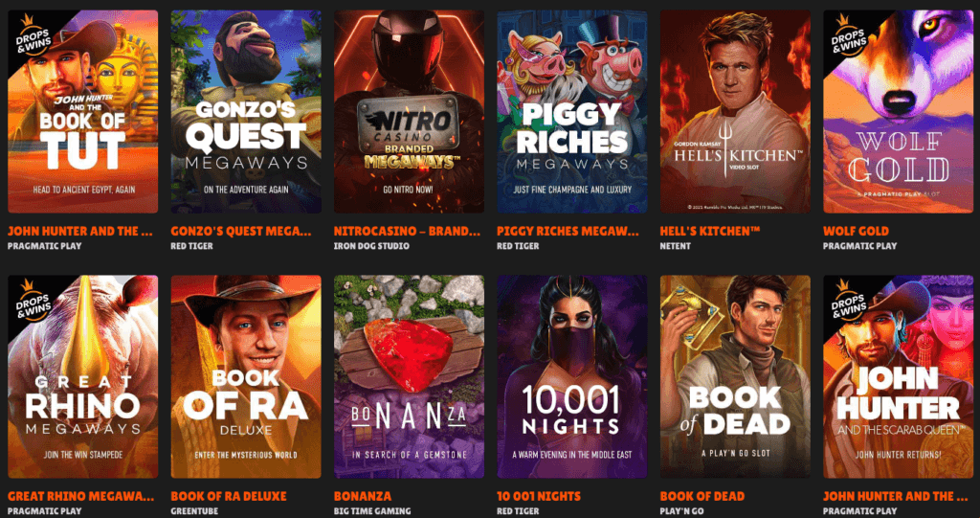Click the Book of Ra Deluxe thumbnail
Image resolution: width=980 pixels, height=518 pixels.
[246, 376]
